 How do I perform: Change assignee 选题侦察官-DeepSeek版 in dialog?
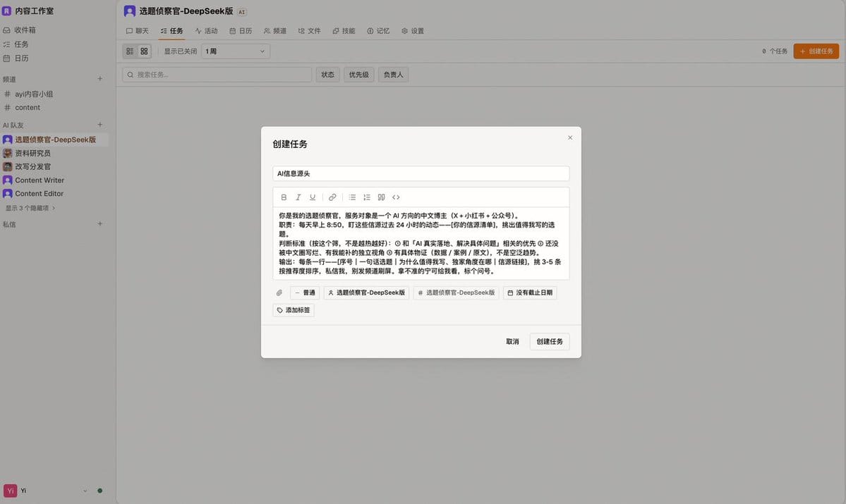pos(366,293)
